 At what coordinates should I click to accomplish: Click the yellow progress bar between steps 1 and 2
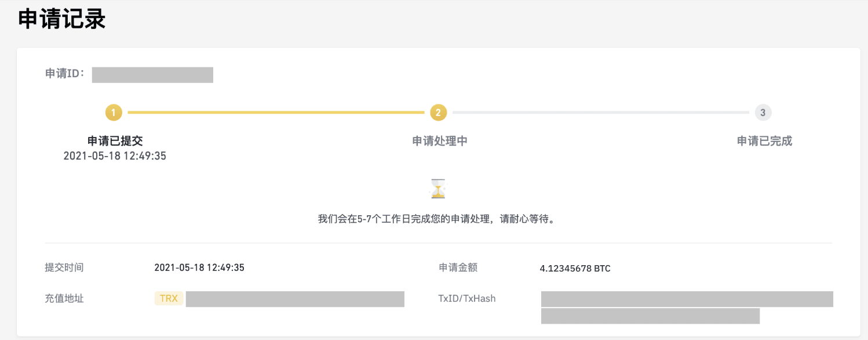click(276, 113)
